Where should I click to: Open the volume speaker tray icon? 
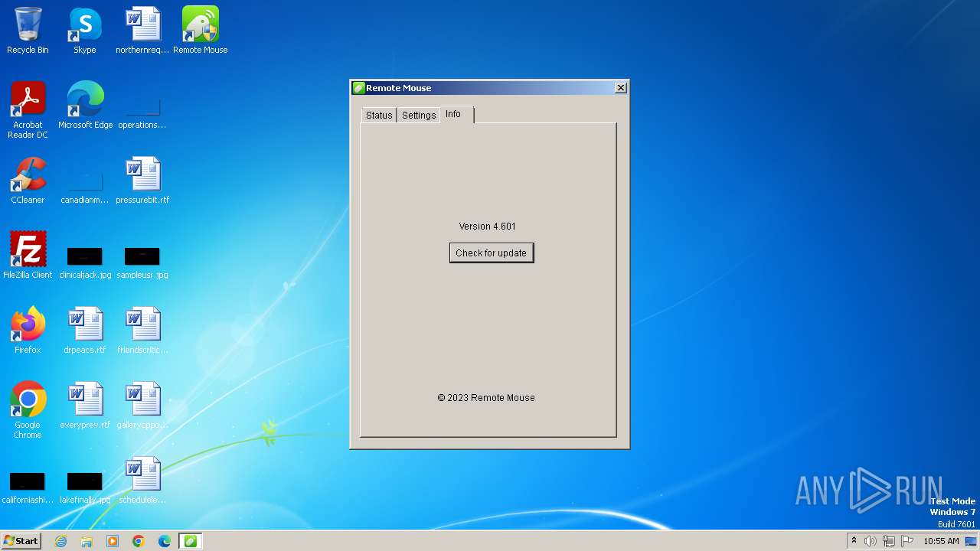click(x=871, y=541)
